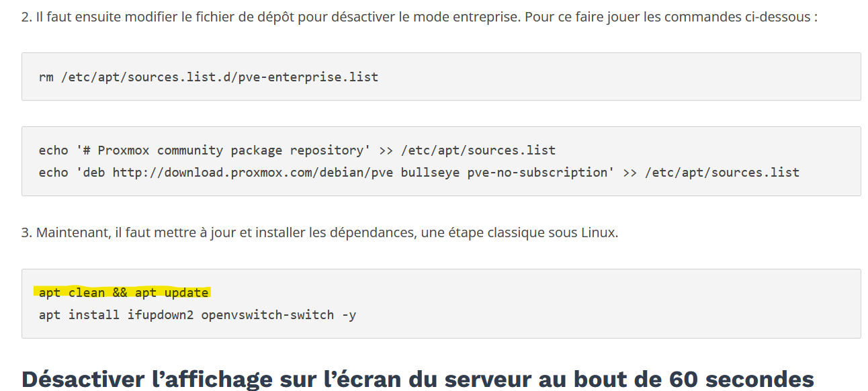Screen dimensions: 868x391
Task: Click the echo deb download.proxmox.com line
Action: pos(419,173)
